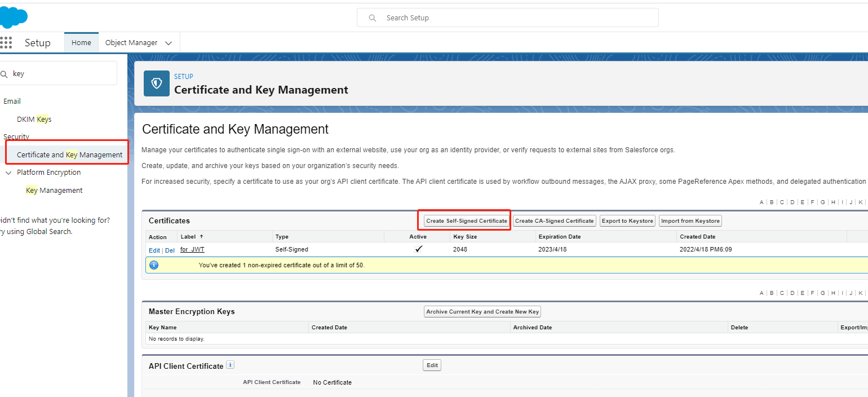Toggle the Active checkbox for the for_JWT certificate
Viewport: 868px width, 397px height.
[x=418, y=249]
